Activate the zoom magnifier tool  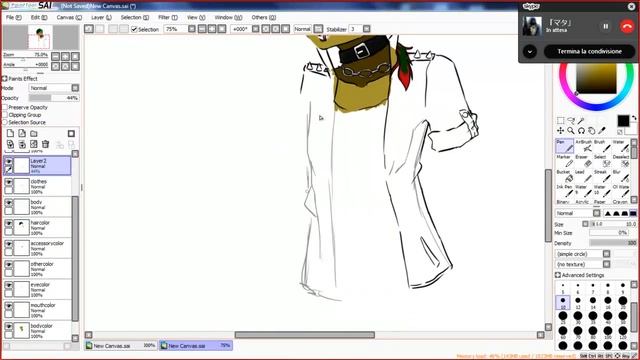pyautogui.click(x=571, y=131)
